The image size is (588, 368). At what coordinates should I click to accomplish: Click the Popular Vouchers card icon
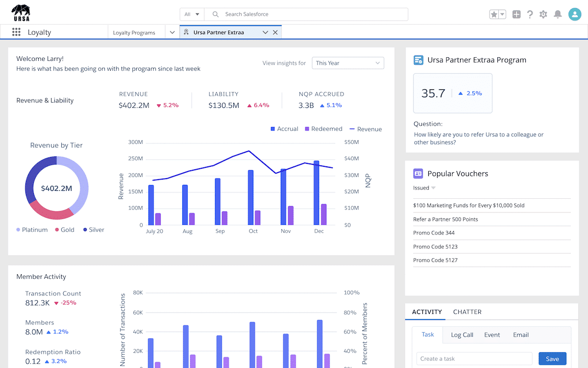(x=418, y=173)
